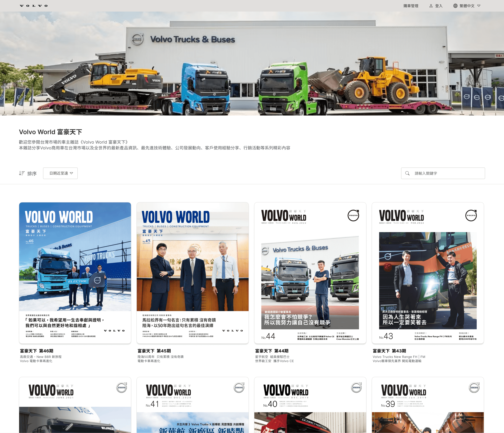Open the issue No.46 magazine cover

tap(75, 273)
